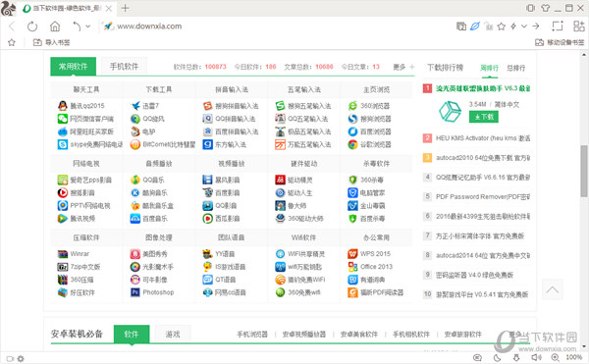This screenshot has height=364, width=589.
Task: Click the cube thumbnail in ranking panel
Action: click(x=450, y=112)
